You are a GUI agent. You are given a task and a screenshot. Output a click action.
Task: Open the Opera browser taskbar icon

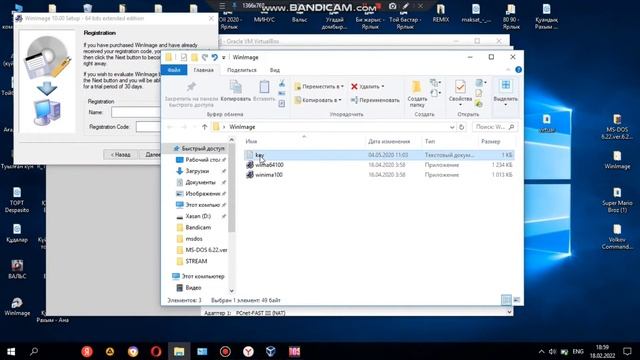(x=156, y=351)
